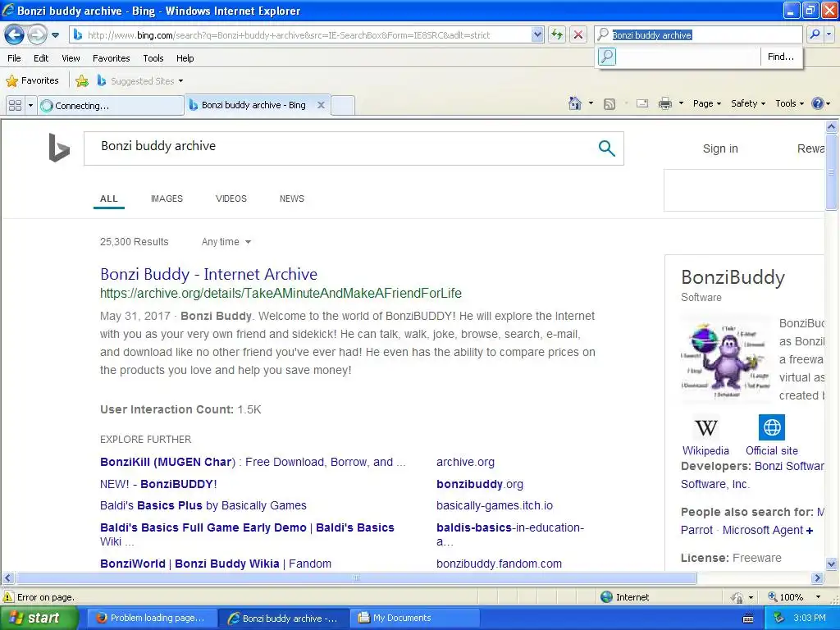Open the View menu
Screen dimensions: 840x630
(71, 58)
